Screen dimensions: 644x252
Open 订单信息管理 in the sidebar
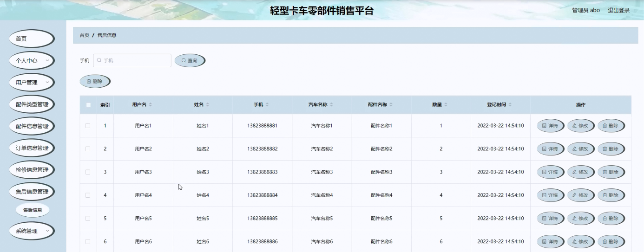32,148
